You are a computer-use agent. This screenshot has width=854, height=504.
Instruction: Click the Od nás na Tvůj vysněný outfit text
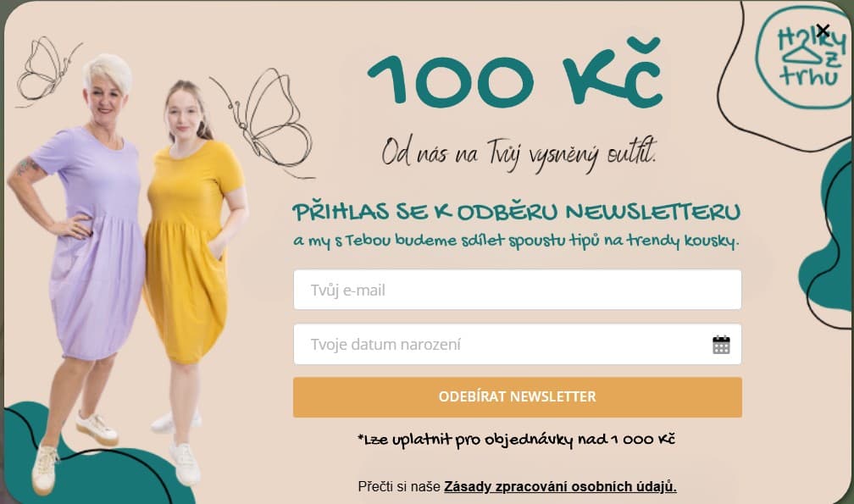point(519,153)
